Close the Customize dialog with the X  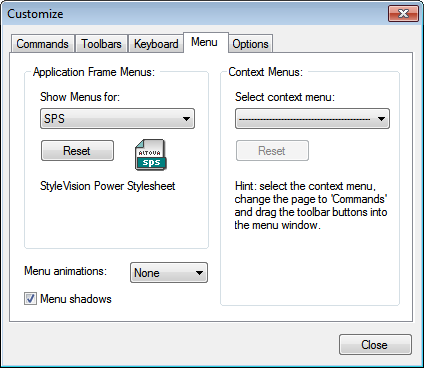click(x=403, y=14)
